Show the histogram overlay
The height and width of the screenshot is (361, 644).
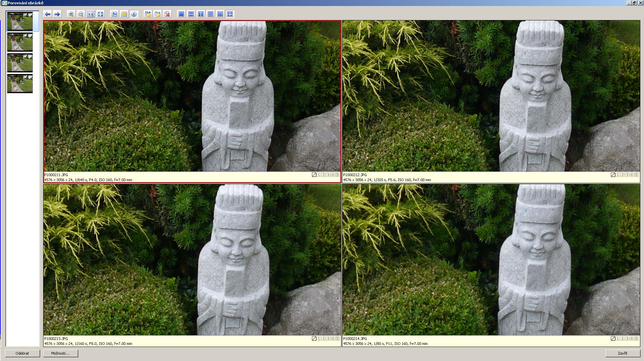[x=114, y=14]
